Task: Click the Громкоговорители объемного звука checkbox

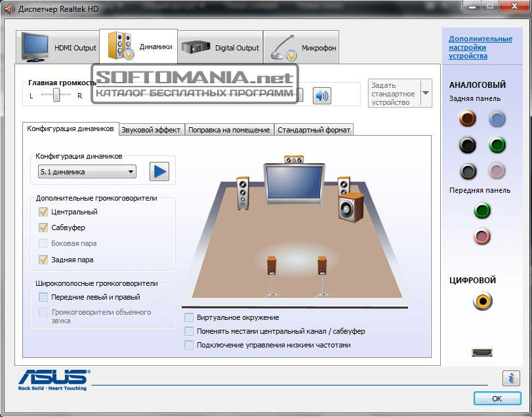Action: tap(43, 312)
